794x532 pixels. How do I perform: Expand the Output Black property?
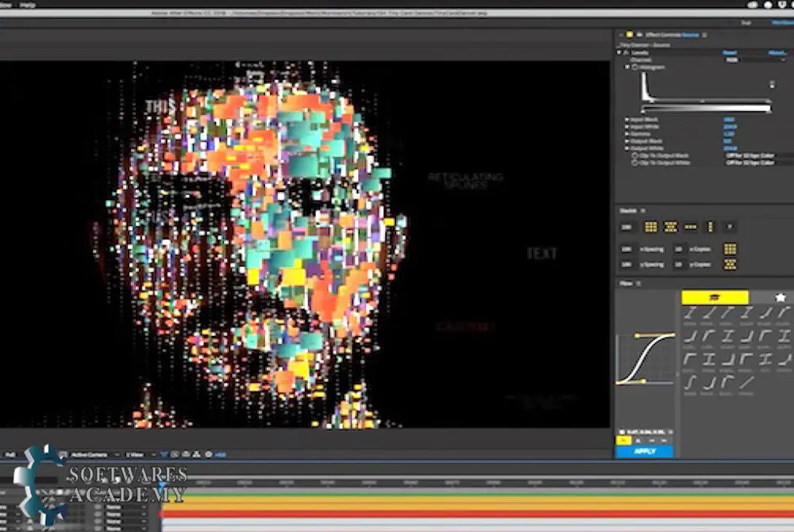[x=627, y=141]
